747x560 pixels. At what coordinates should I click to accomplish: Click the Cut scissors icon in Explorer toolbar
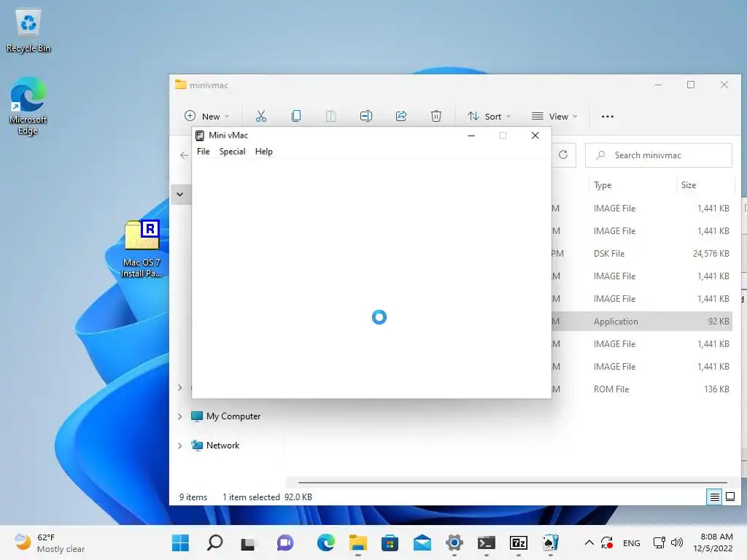tap(261, 116)
